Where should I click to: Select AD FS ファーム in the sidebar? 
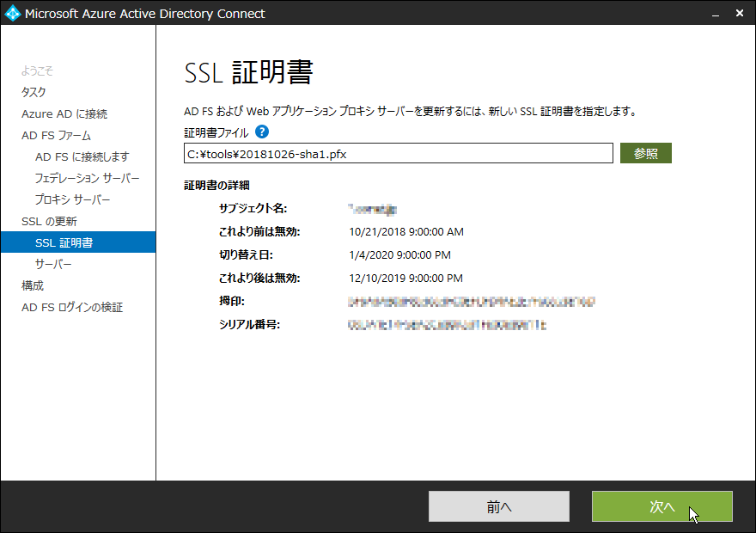tap(56, 136)
